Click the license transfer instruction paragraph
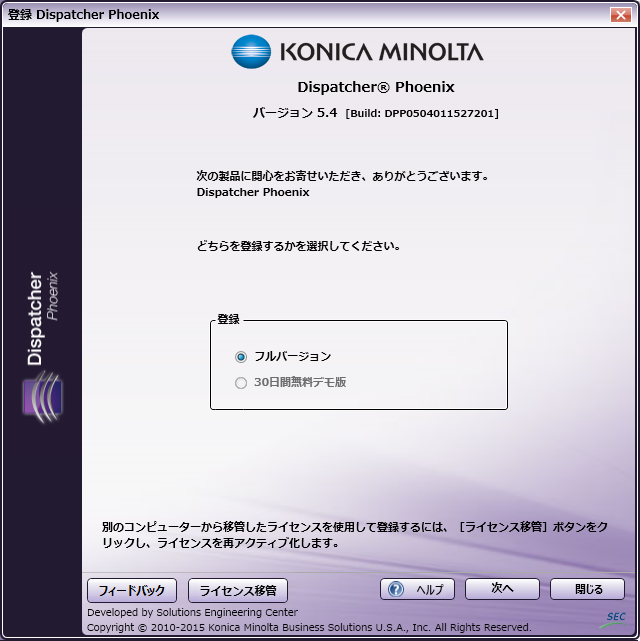The height and width of the screenshot is (641, 640). 355,535
